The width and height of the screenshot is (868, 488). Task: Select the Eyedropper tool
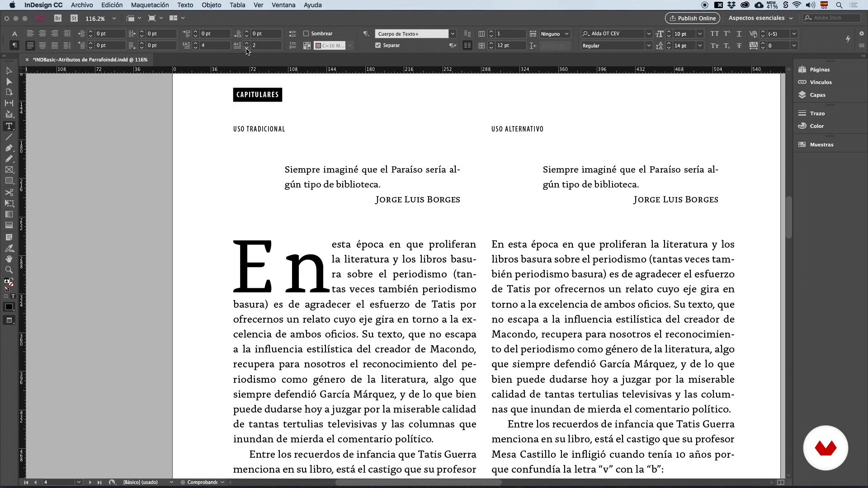click(x=9, y=248)
